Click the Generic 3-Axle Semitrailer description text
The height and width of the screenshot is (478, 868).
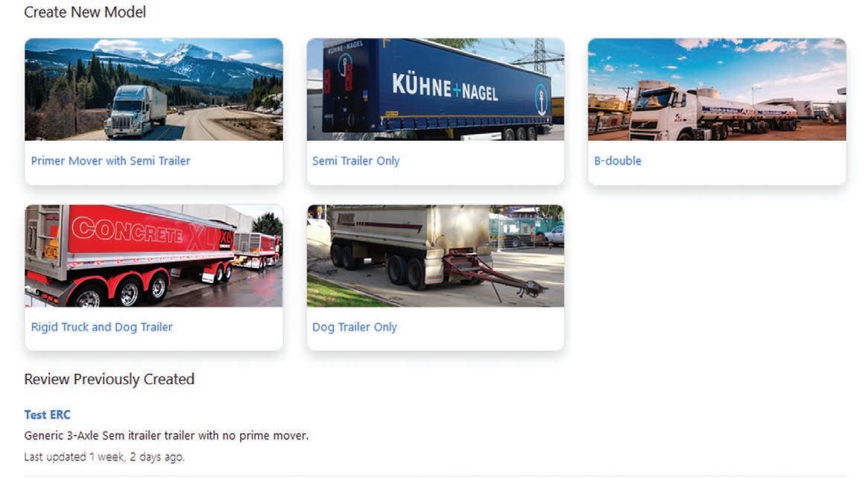(166, 436)
